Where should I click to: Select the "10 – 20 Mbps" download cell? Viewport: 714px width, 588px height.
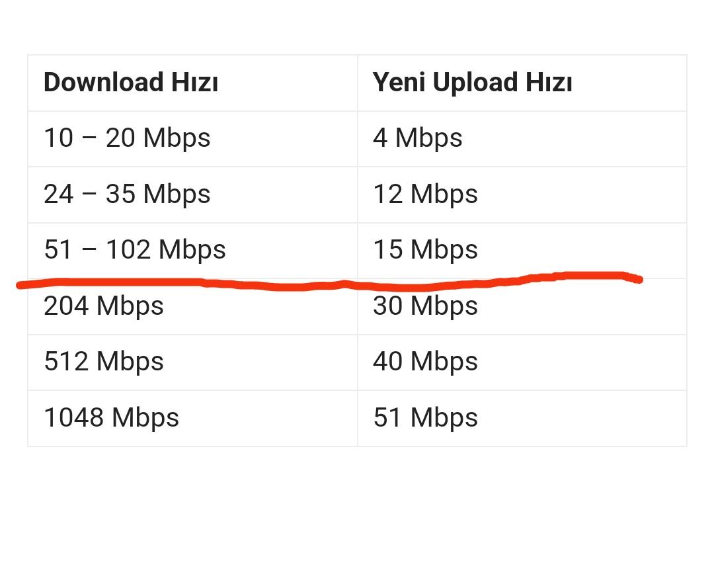pos(127,138)
